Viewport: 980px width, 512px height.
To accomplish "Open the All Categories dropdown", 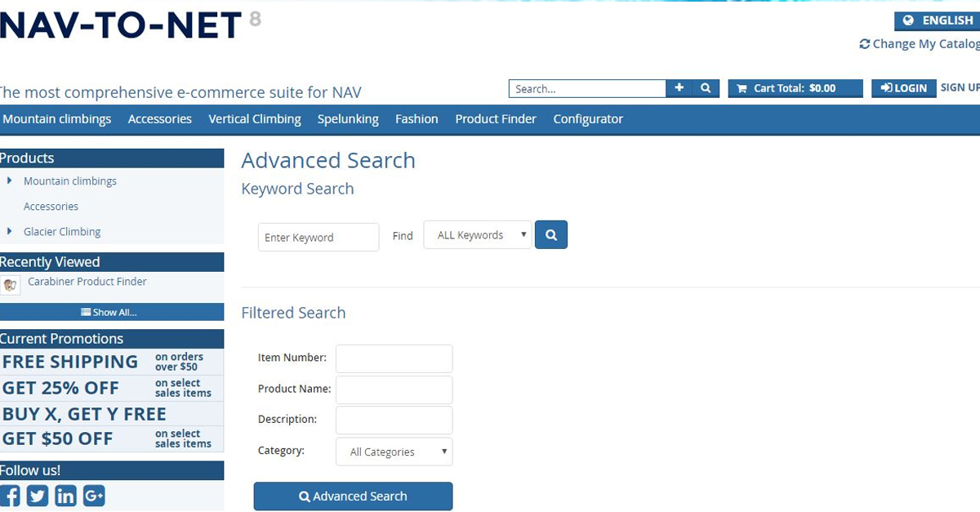I will pyautogui.click(x=394, y=452).
